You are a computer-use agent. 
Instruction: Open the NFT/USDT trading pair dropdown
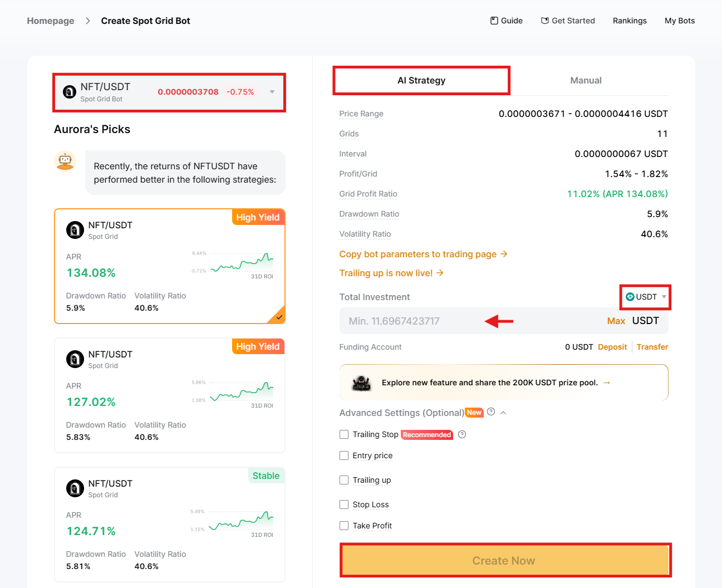(x=272, y=92)
